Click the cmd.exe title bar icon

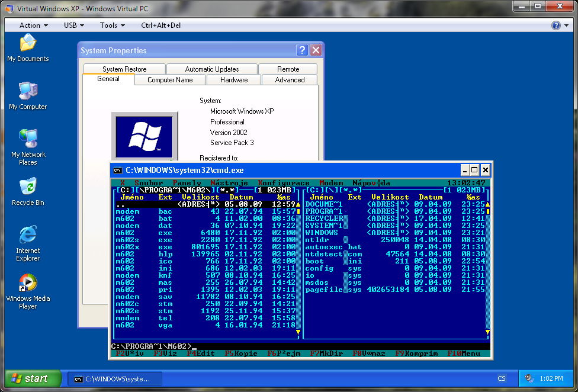pos(118,170)
